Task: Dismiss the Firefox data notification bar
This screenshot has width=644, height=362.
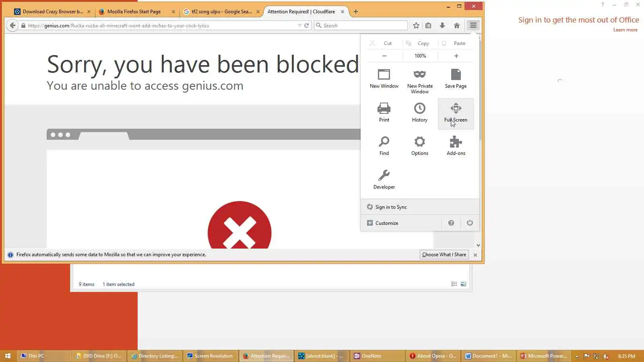Action: coord(475,255)
